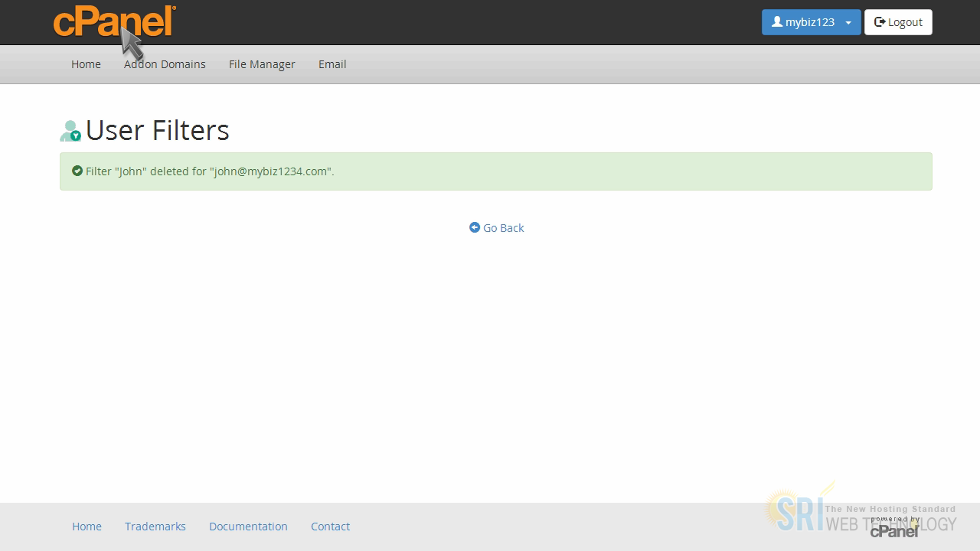Click the powered by cPanel footer logo

click(894, 527)
